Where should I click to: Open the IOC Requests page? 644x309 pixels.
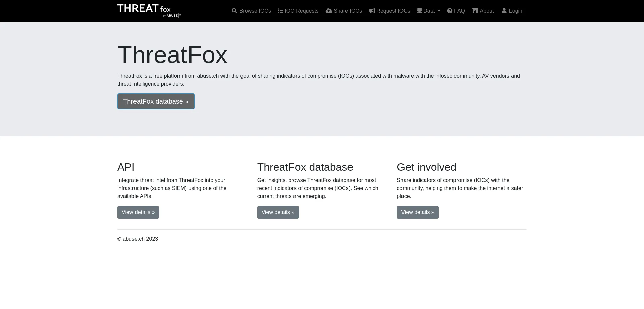[298, 11]
